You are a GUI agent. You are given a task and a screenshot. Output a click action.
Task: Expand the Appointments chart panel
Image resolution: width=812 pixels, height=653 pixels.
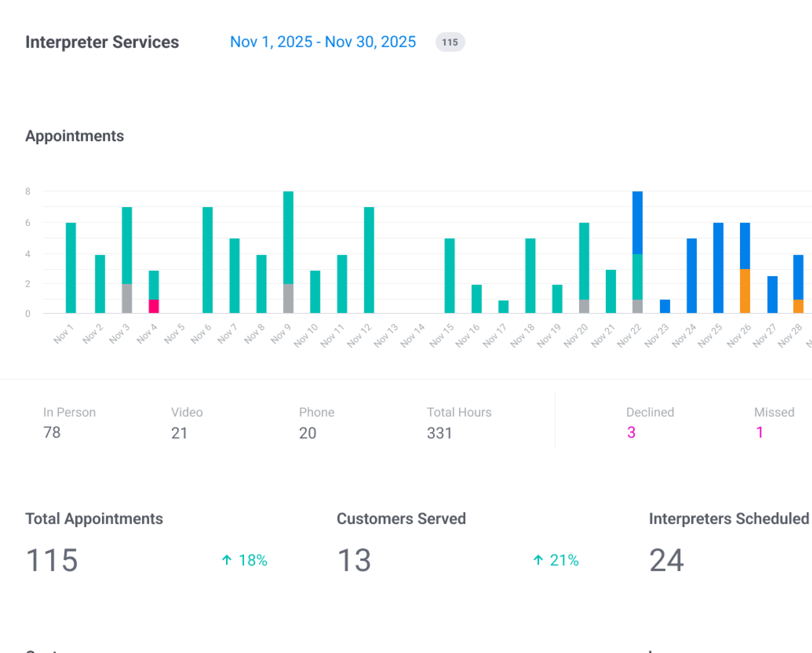click(75, 136)
